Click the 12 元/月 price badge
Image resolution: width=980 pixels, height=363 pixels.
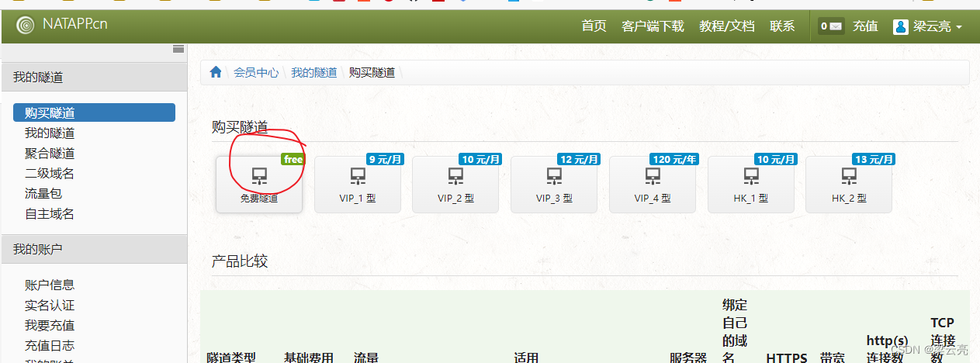(x=579, y=159)
